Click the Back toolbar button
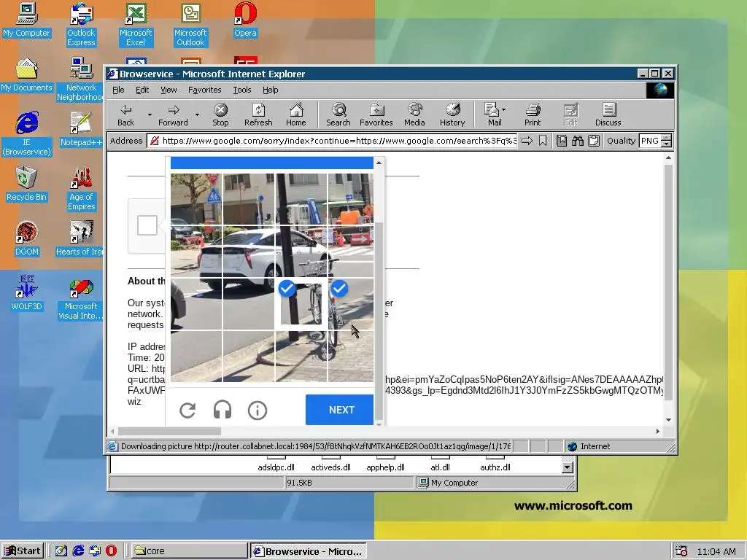 [125, 114]
